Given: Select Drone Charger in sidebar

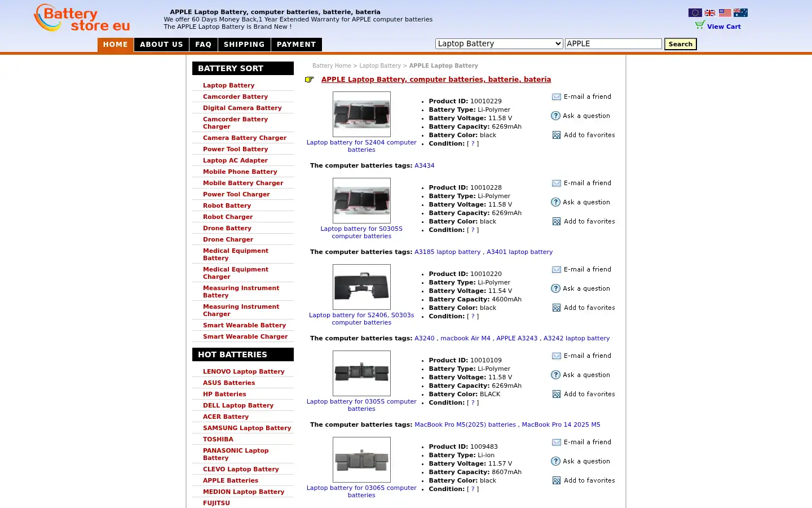Looking at the screenshot, I should pos(228,240).
